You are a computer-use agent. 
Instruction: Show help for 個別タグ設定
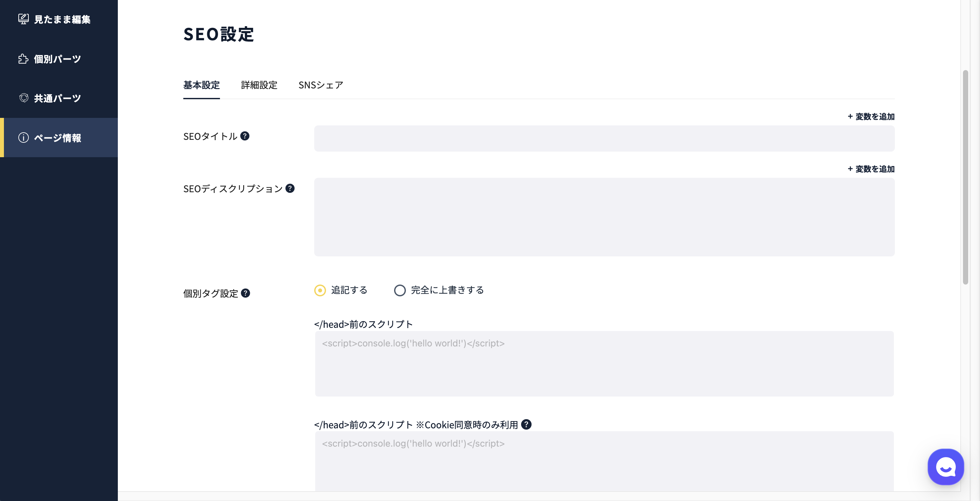(246, 293)
